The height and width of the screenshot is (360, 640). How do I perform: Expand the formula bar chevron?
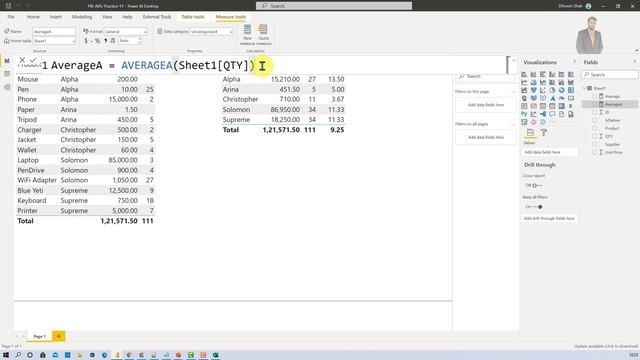(x=513, y=61)
